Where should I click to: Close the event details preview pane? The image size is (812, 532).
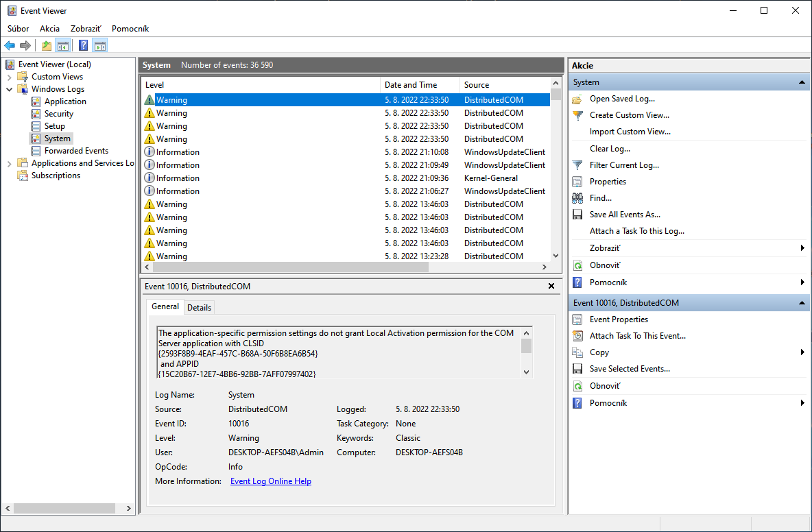pyautogui.click(x=551, y=286)
